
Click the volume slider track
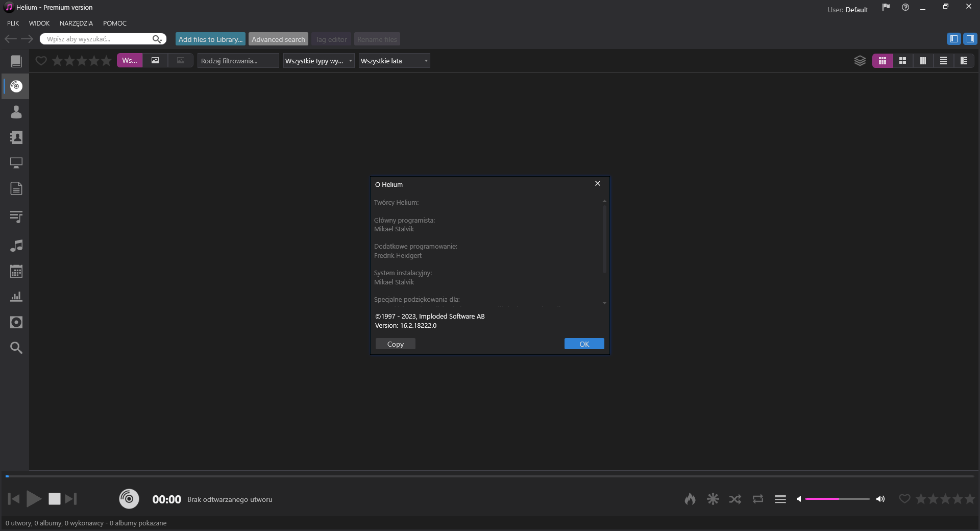(838, 499)
